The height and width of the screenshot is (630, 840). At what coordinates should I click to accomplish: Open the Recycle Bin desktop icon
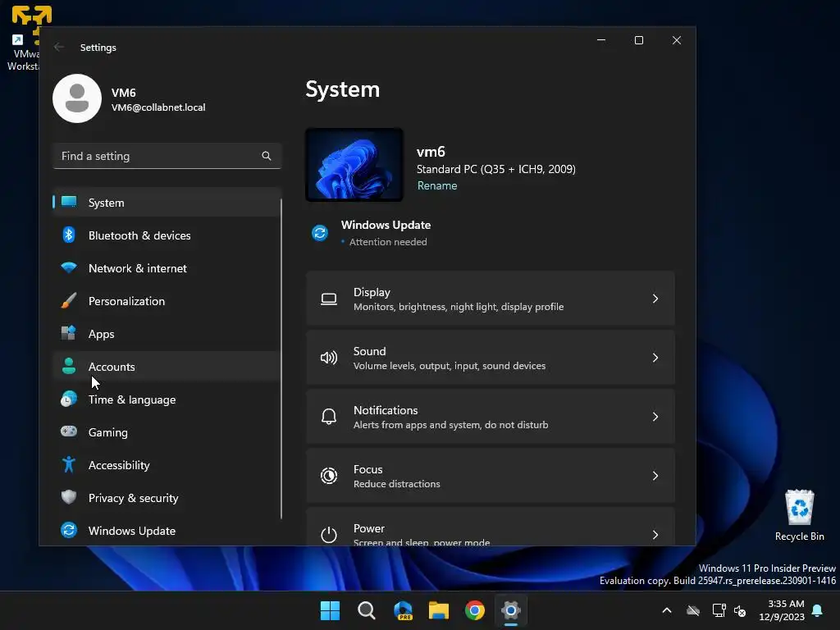799,515
